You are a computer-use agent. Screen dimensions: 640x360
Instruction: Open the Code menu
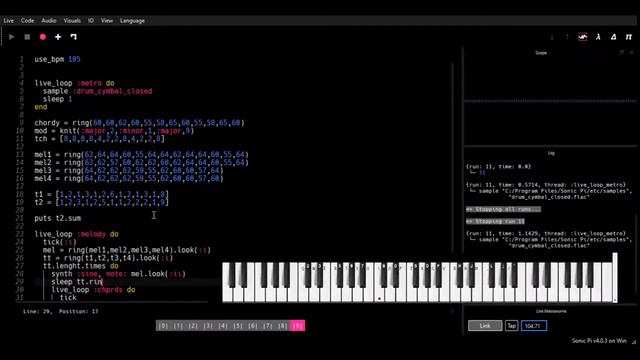27,20
